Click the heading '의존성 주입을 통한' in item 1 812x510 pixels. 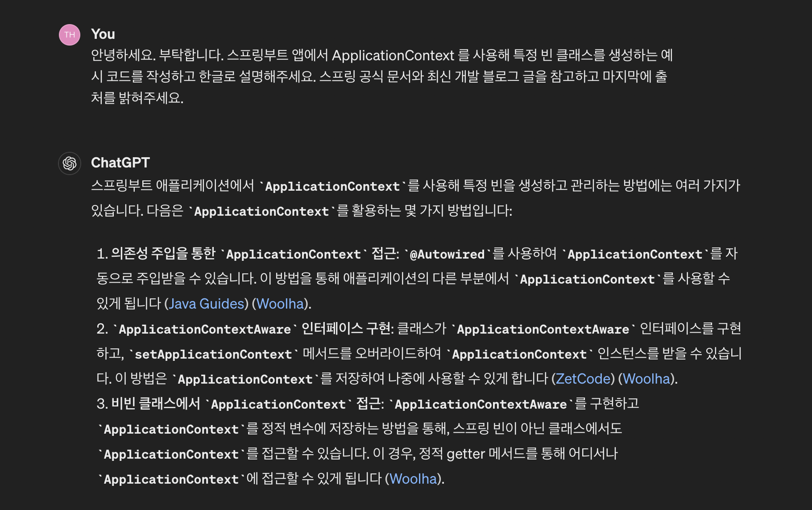point(163,254)
